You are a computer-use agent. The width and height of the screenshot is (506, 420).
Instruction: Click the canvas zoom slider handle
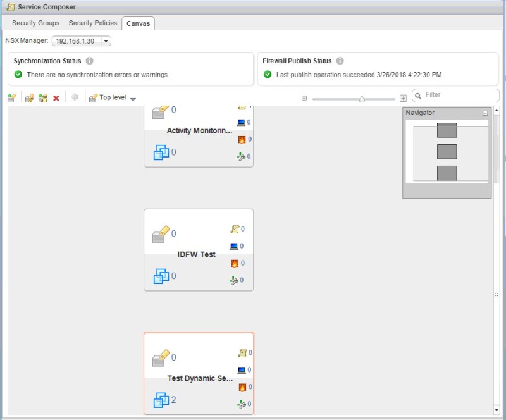(x=362, y=99)
